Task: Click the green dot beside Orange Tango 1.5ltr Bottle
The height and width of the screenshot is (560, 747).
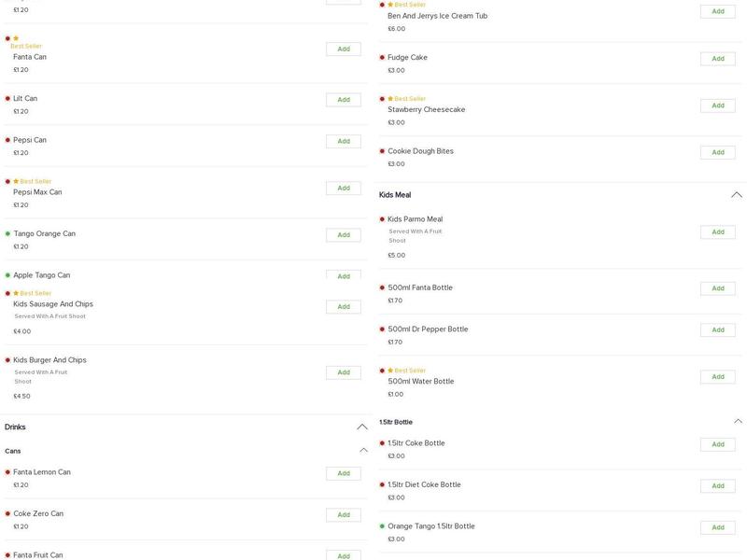Action: point(382,526)
